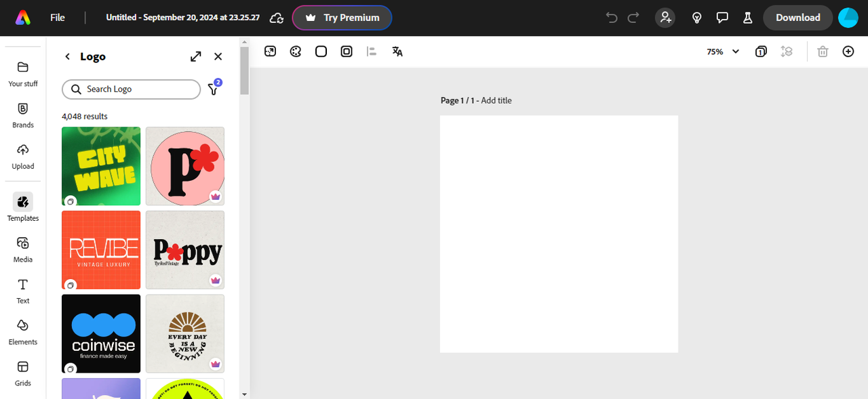Click multipage icon on coinwise template
This screenshot has height=399, width=868.
tap(70, 369)
